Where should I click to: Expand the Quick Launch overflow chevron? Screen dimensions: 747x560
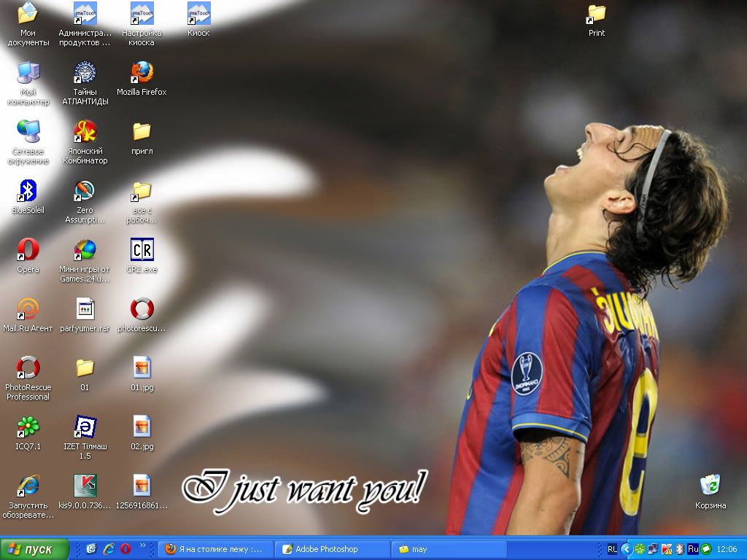tap(143, 545)
